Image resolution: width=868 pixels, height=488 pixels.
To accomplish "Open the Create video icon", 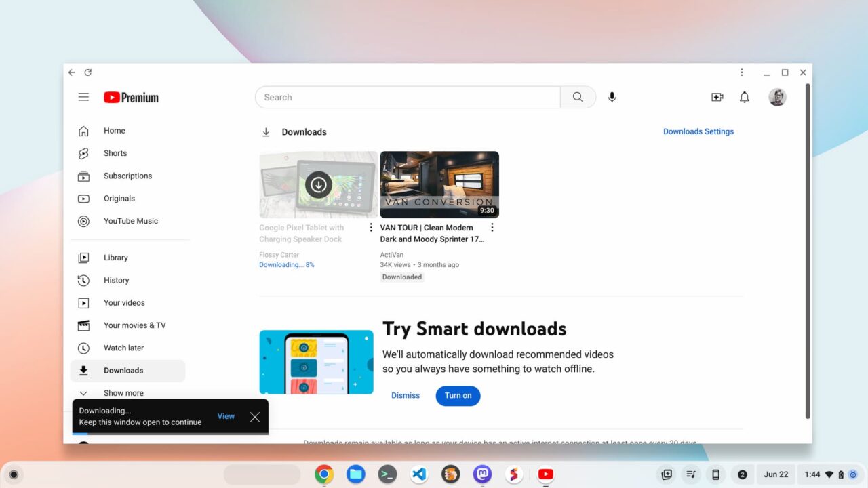I will point(717,97).
